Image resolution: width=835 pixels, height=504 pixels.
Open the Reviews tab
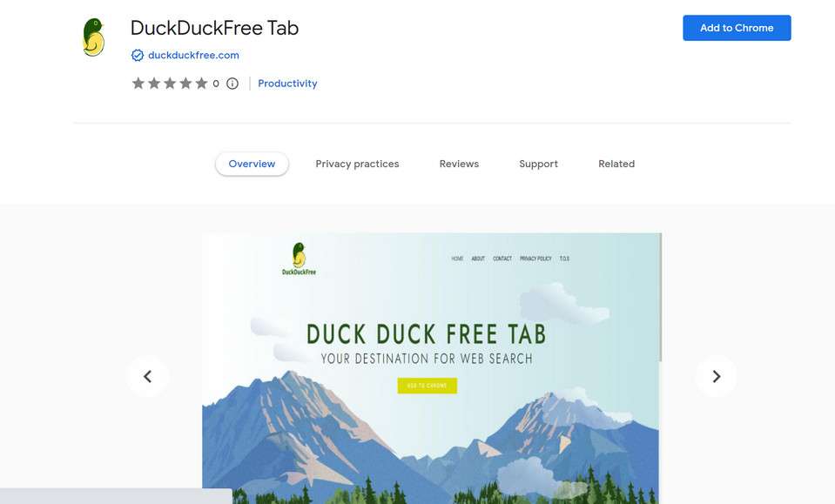coord(459,164)
